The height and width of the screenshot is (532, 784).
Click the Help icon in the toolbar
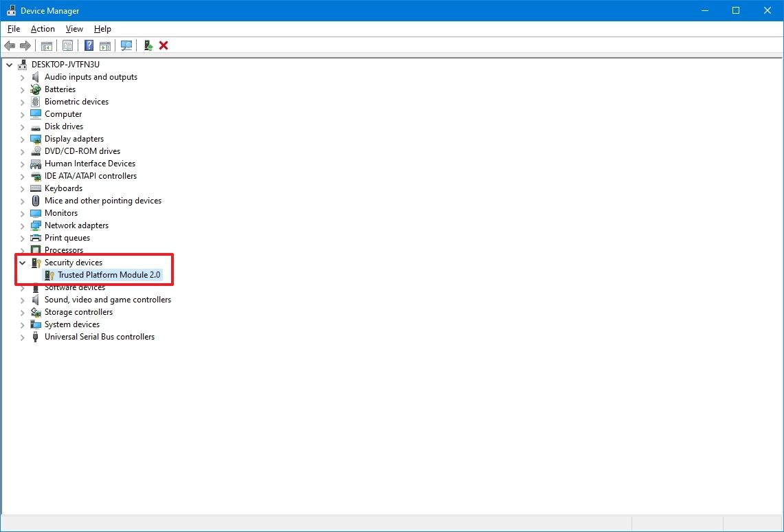point(89,45)
